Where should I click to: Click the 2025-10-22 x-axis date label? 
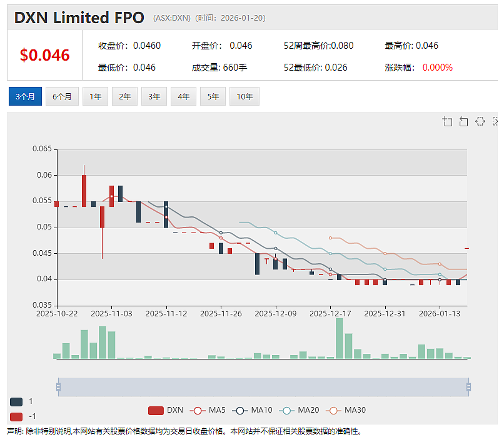57,314
